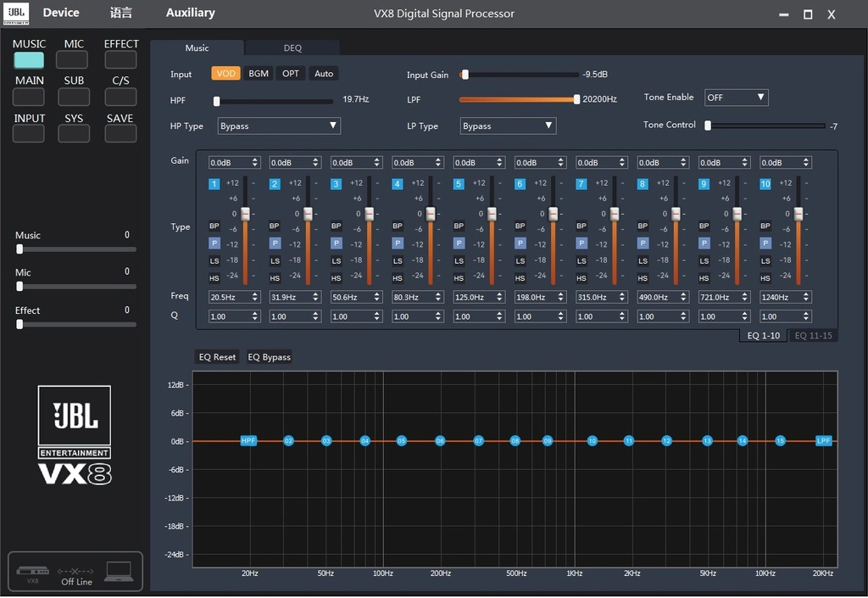Switch input source to BGM
Image resolution: width=868 pixels, height=598 pixels.
(x=258, y=74)
